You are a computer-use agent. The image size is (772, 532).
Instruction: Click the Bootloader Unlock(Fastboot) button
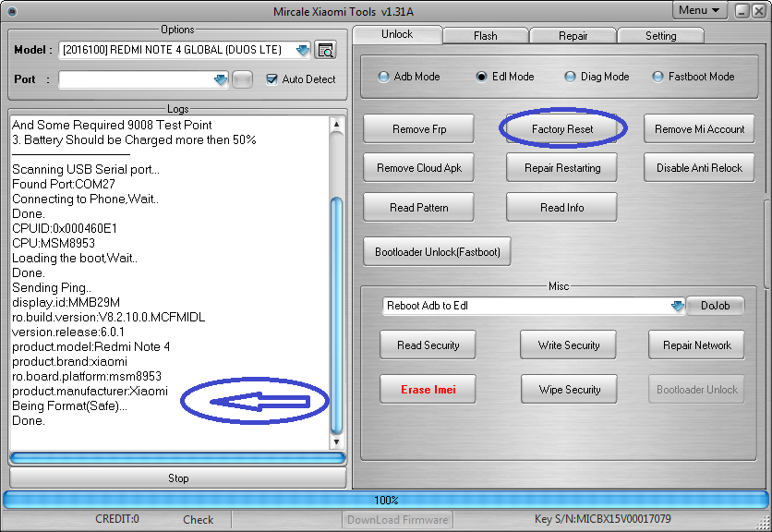(x=437, y=252)
